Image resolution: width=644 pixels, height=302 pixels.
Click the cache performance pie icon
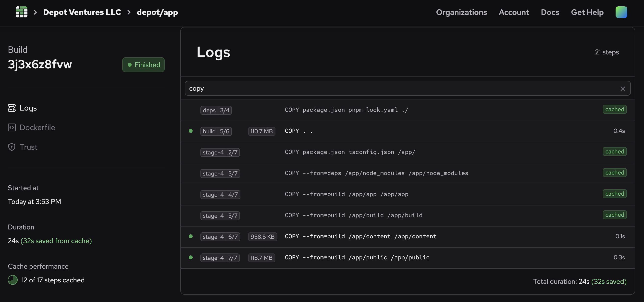click(x=13, y=280)
